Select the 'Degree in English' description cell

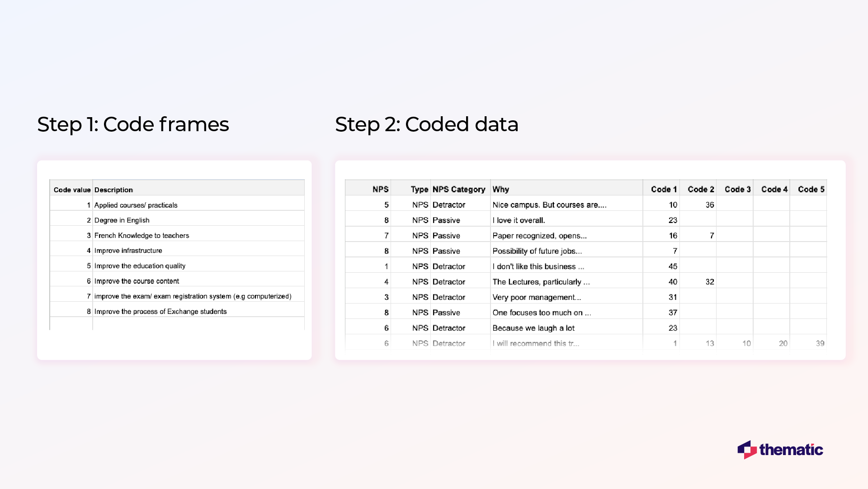[122, 220]
